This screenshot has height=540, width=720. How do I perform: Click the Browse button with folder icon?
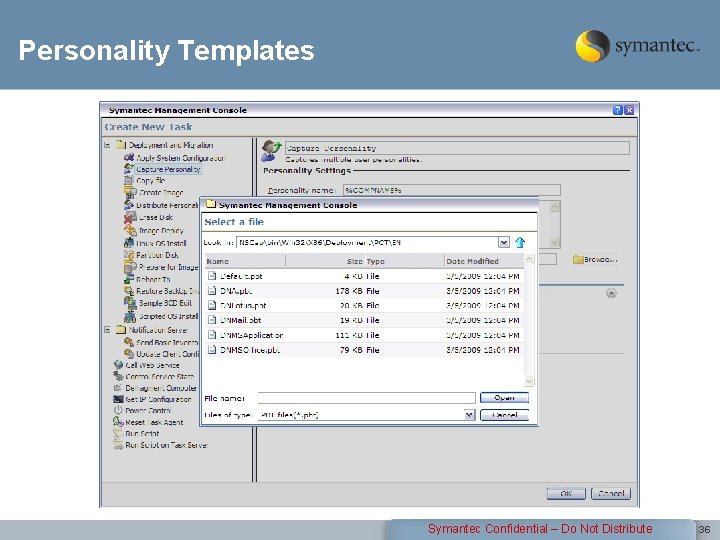pos(595,259)
